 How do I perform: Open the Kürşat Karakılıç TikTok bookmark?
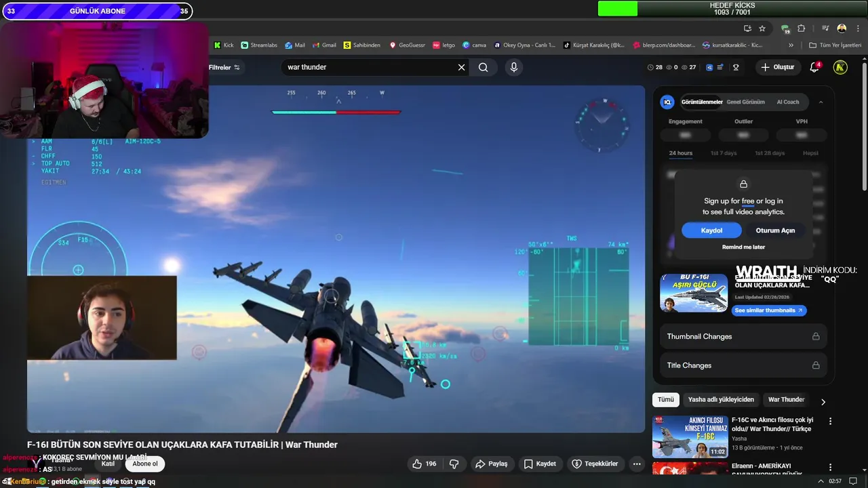pyautogui.click(x=594, y=45)
